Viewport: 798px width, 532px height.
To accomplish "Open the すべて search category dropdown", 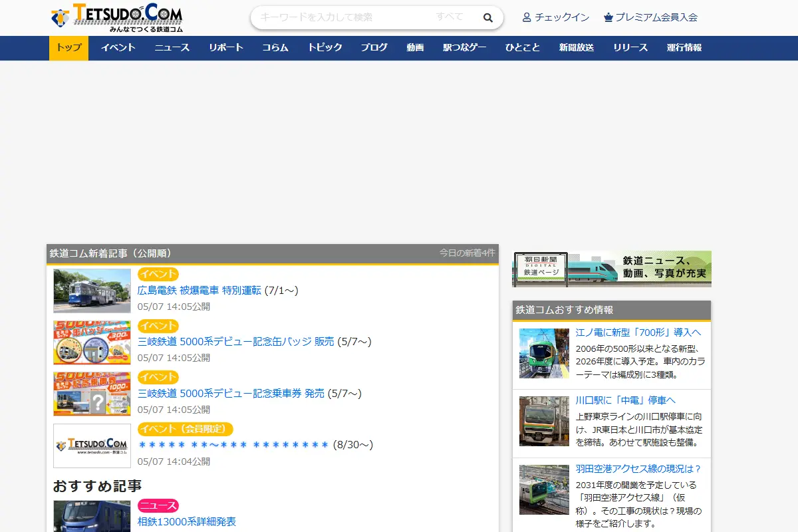I will click(450, 17).
